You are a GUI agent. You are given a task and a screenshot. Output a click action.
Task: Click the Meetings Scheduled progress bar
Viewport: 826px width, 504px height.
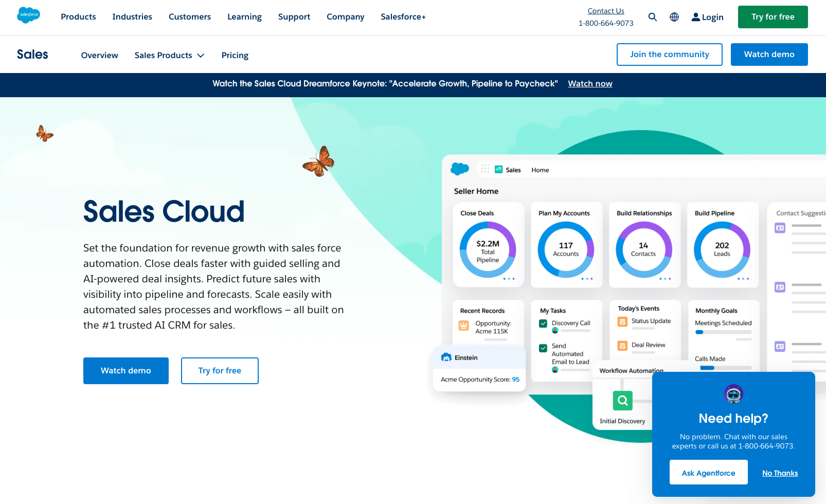click(723, 332)
